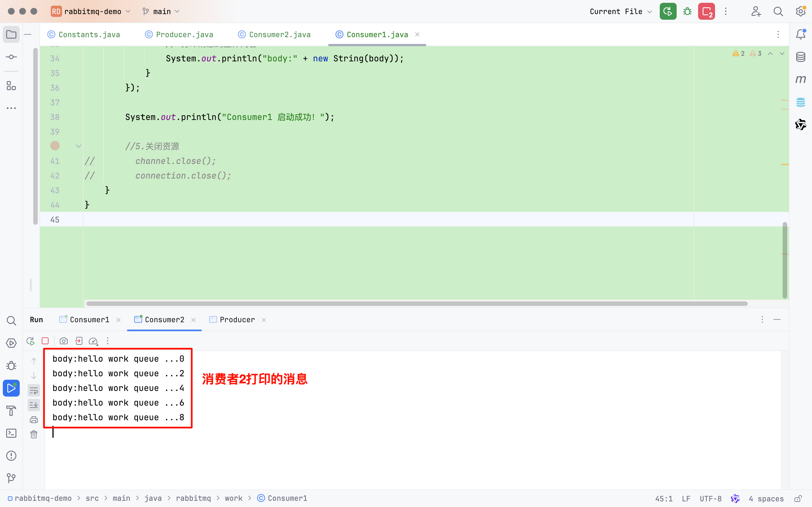Switch to the Producer.java editor tab
This screenshot has width=812, height=507.
tap(184, 35)
